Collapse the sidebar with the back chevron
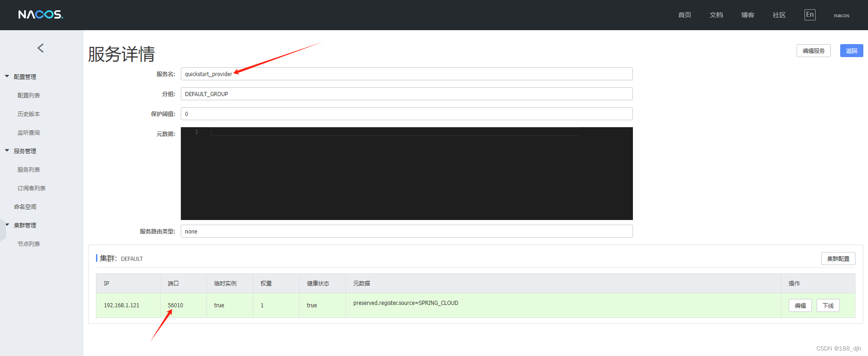 click(x=41, y=48)
